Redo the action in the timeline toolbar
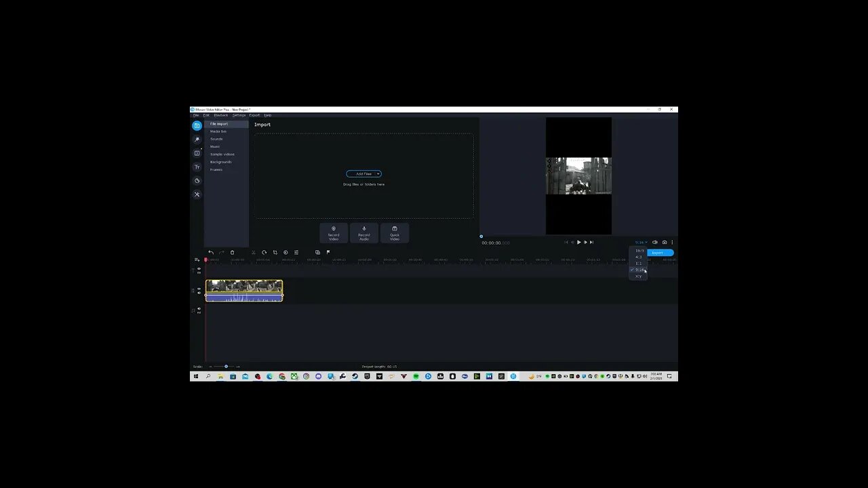Image resolution: width=868 pixels, height=488 pixels. click(222, 252)
